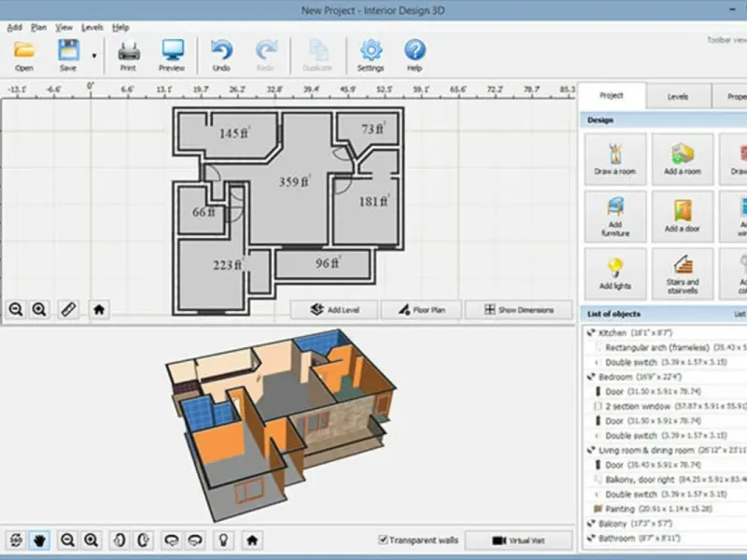Rotate 3D view with first horizontal orbit icon
This screenshot has width=747, height=560.
click(172, 540)
